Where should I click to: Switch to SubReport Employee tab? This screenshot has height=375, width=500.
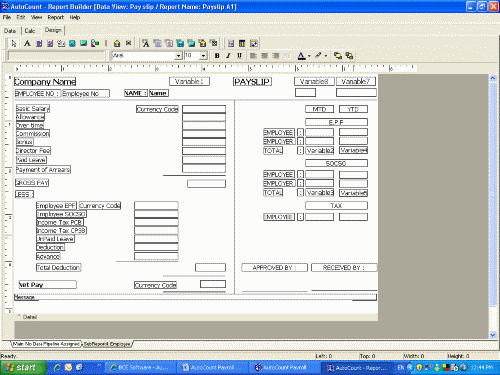click(x=107, y=344)
